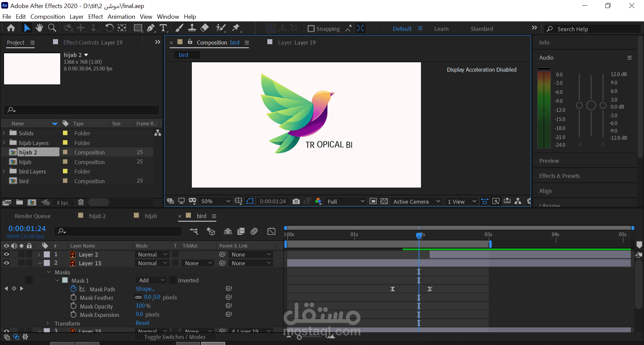Switch to Effect Controls Layer 19 tab
644x345 pixels.
[93, 43]
